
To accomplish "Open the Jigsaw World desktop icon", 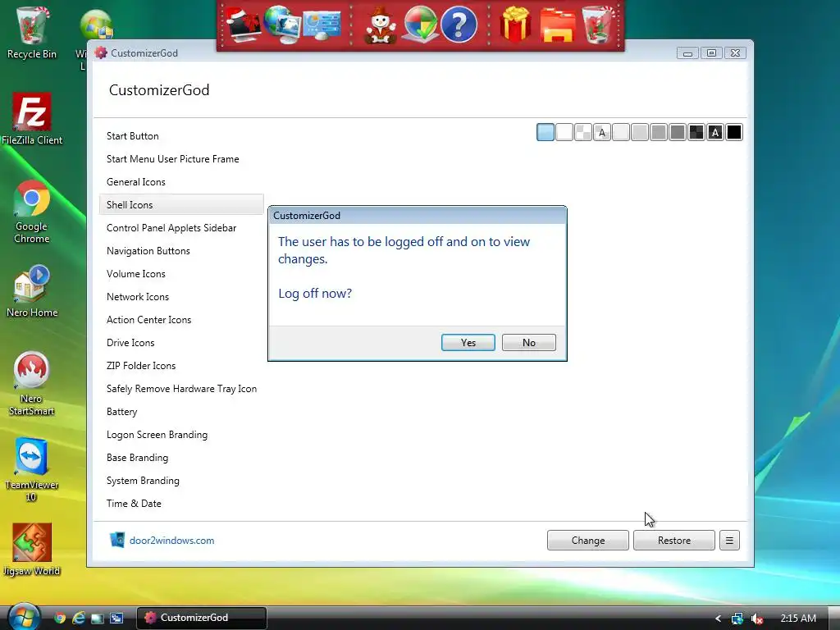I will click(32, 550).
